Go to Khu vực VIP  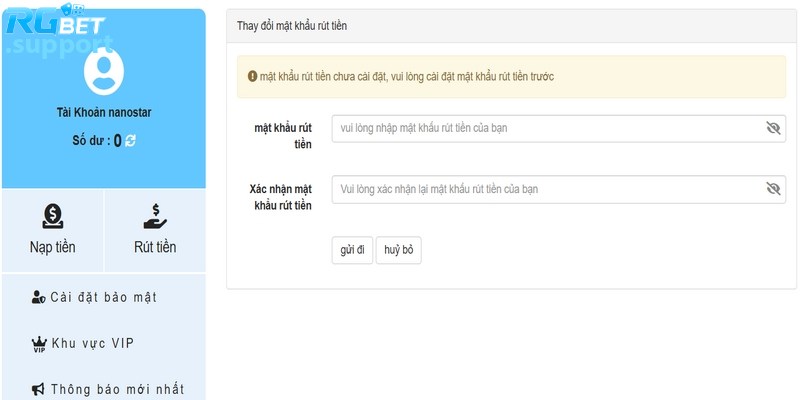(x=83, y=344)
